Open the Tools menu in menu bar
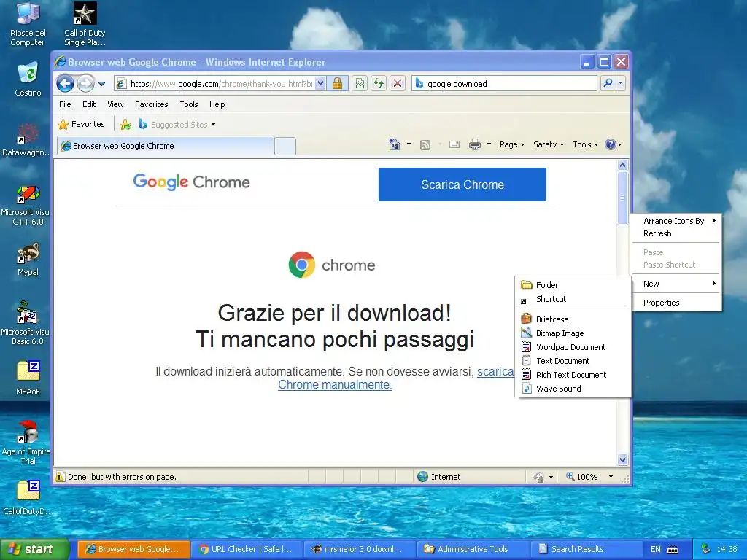 pyautogui.click(x=189, y=104)
